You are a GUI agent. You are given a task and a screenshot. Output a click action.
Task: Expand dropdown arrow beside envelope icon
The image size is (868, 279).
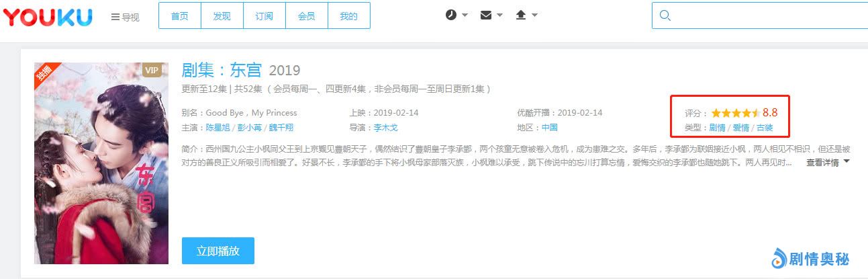pos(500,15)
